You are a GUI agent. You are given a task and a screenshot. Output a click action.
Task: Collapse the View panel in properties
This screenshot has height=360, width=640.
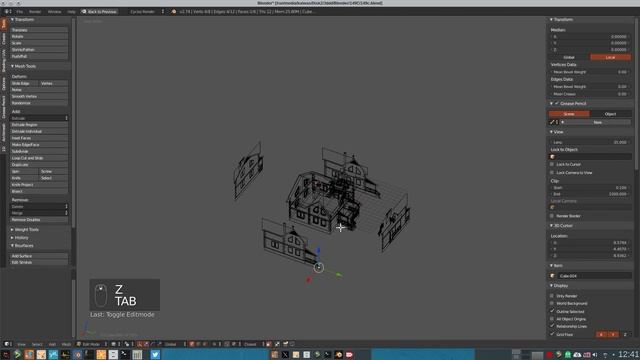556,132
